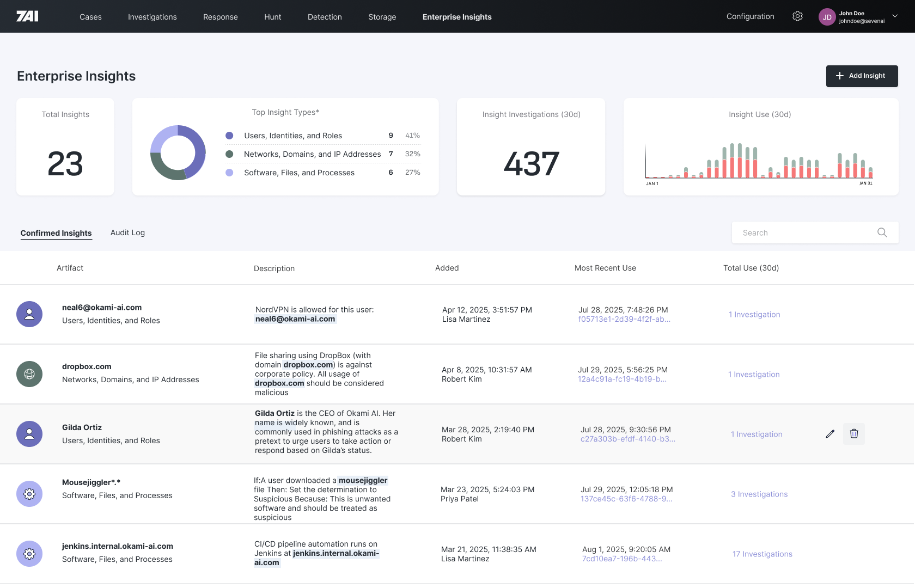Delete Gilda Ortiz insight with trash icon
Image resolution: width=915 pixels, height=588 pixels.
[x=854, y=434]
